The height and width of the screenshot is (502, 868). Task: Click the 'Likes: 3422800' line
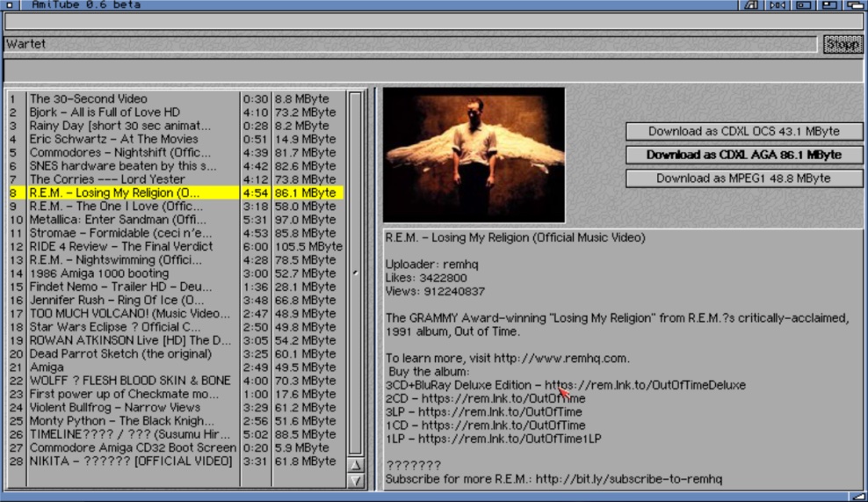426,278
